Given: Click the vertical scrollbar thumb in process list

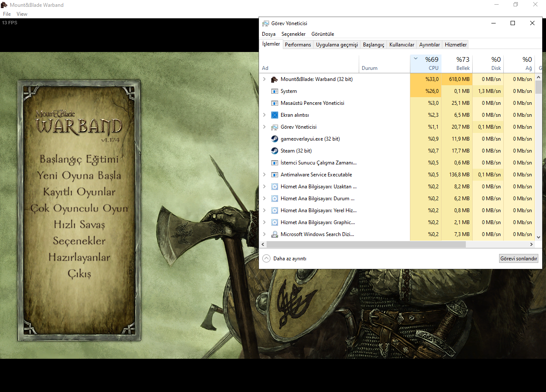Looking at the screenshot, I should pos(538,86).
